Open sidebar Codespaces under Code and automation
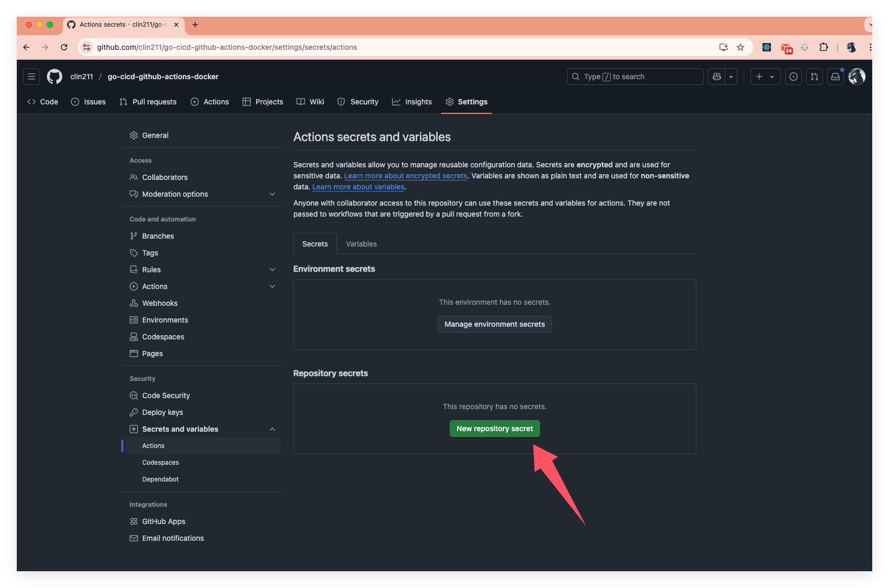The height and width of the screenshot is (588, 889). tap(203, 337)
